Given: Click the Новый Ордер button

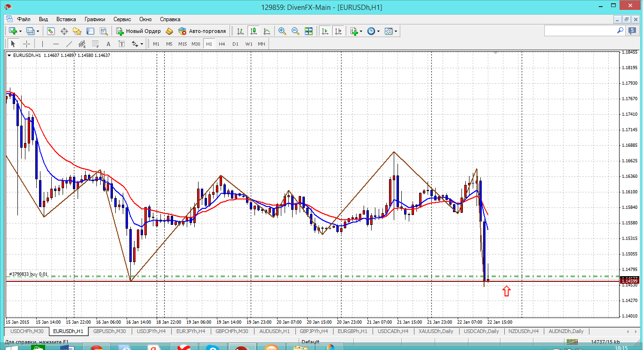Looking at the screenshot, I should coord(139,31).
